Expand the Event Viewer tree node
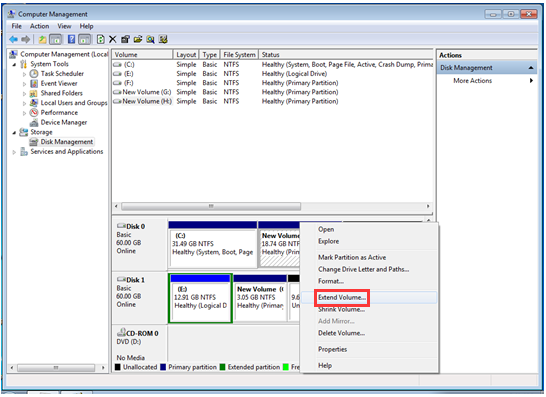Screen dimensions: 546x397 click(x=24, y=84)
